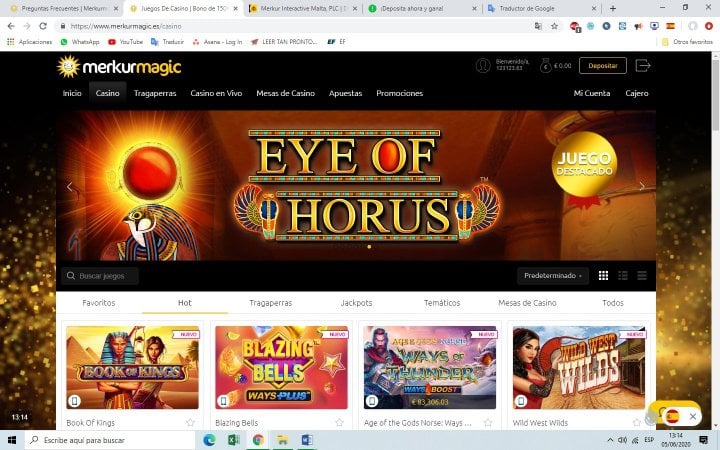Click the Spanish flag language icon in widget
This screenshot has height=450, width=720.
[672, 416]
